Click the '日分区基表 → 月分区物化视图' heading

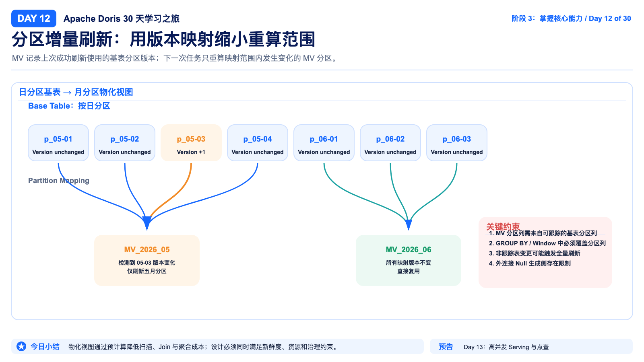76,92
